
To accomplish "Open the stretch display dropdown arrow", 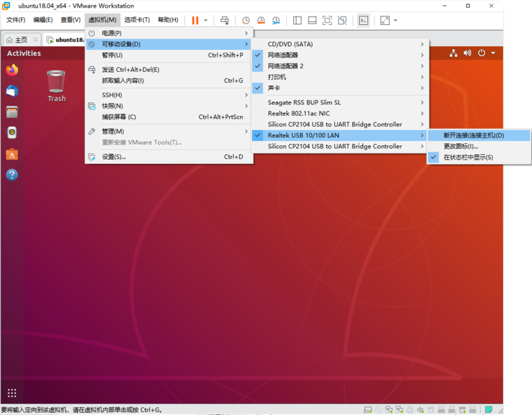I will pos(396,20).
